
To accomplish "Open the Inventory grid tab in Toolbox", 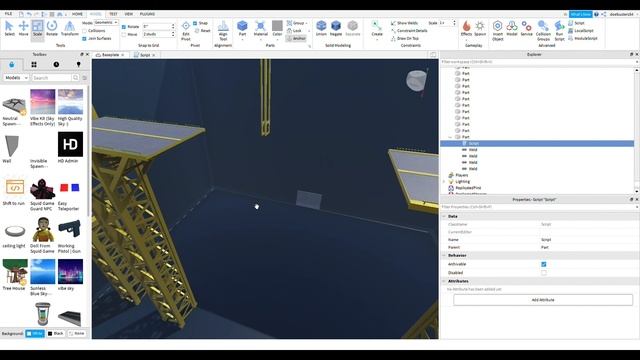I will [34, 64].
